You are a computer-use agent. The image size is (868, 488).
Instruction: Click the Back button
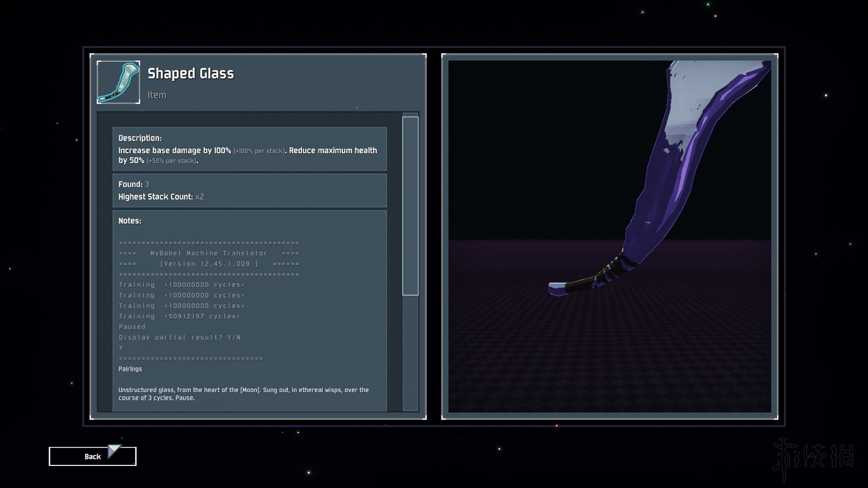[x=93, y=456]
